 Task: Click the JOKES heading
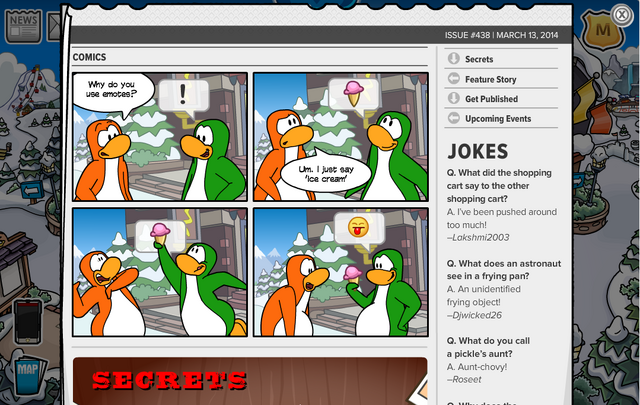tap(478, 151)
